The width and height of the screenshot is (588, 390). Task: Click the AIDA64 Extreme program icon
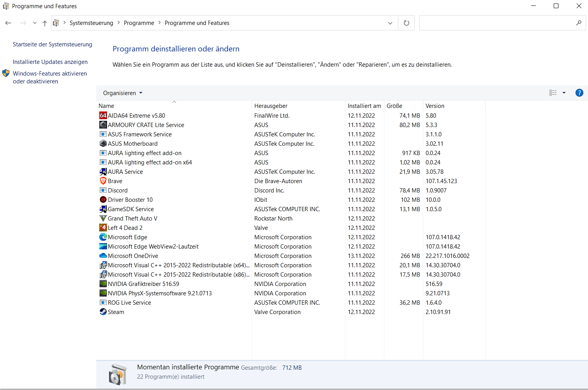coord(103,115)
